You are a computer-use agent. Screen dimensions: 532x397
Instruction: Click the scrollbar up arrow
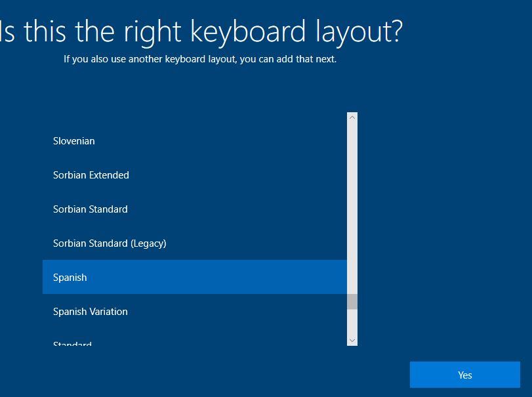(352, 117)
